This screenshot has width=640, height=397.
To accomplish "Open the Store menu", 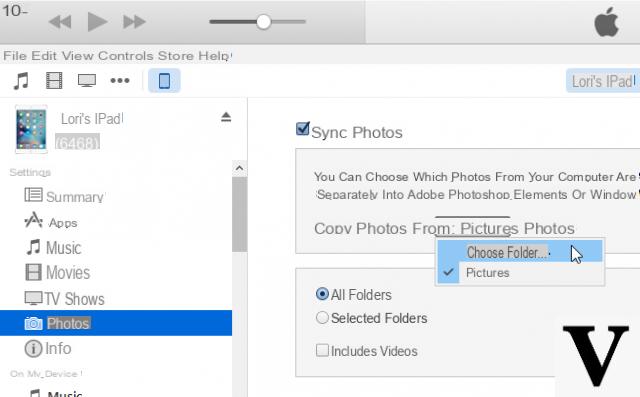I will coord(176,55).
